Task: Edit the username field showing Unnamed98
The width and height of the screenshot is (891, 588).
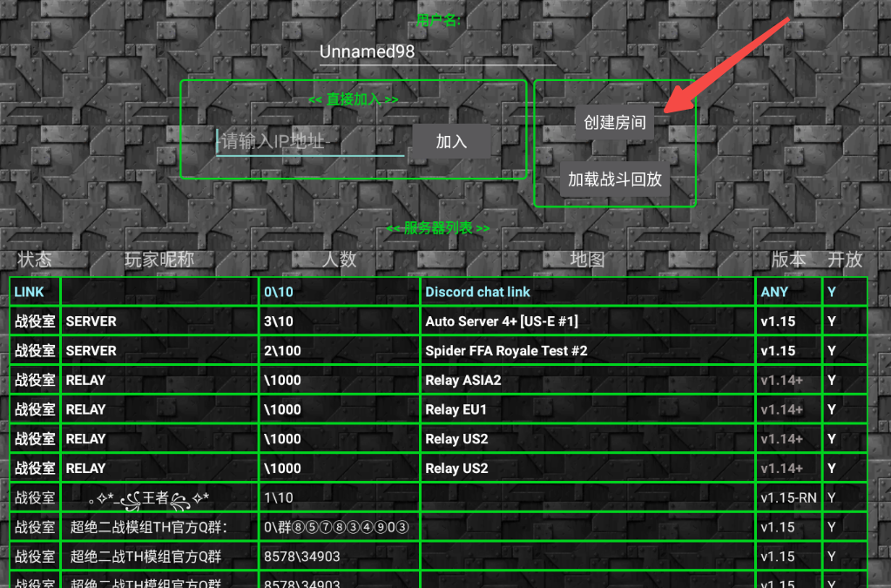Action: click(x=437, y=52)
